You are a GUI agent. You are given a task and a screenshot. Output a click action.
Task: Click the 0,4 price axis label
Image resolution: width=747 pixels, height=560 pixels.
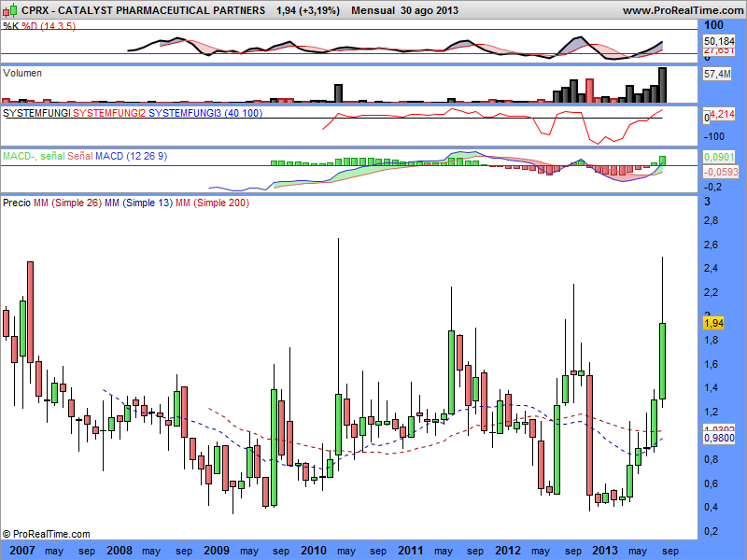(x=711, y=508)
